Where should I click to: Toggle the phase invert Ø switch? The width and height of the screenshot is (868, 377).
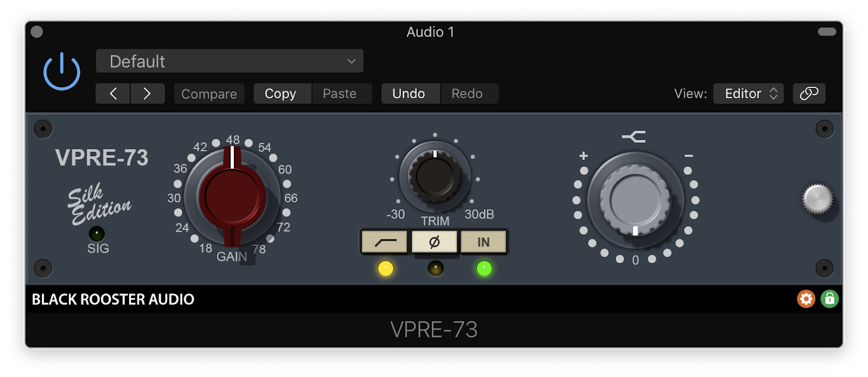434,242
